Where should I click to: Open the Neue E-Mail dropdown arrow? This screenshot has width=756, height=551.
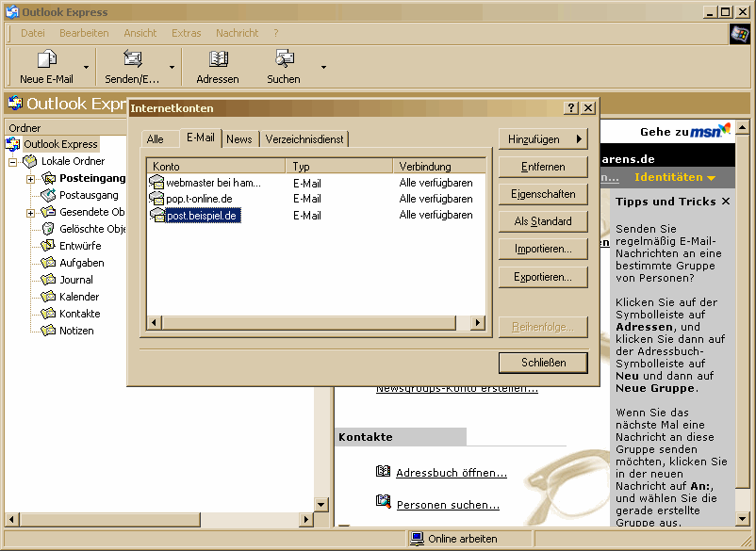[x=87, y=68]
